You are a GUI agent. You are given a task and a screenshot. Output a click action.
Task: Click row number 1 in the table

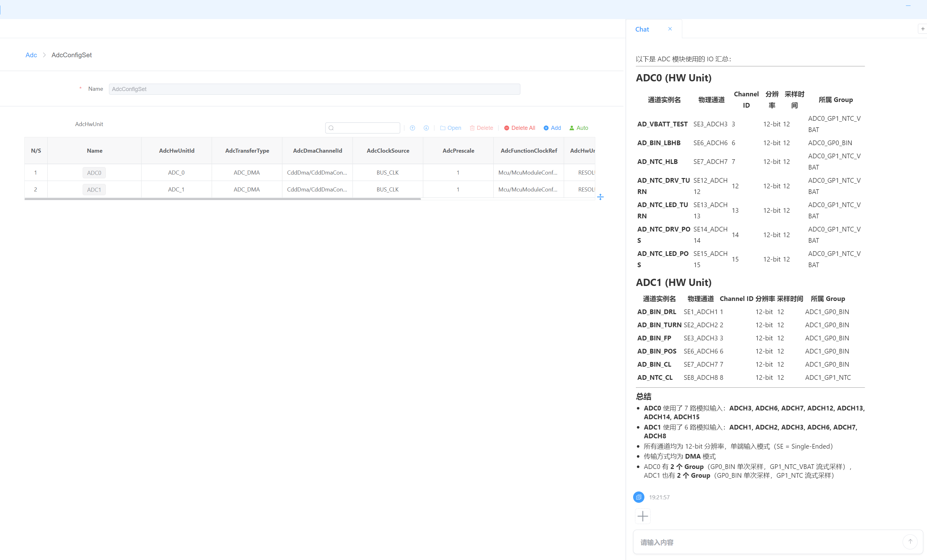point(35,173)
